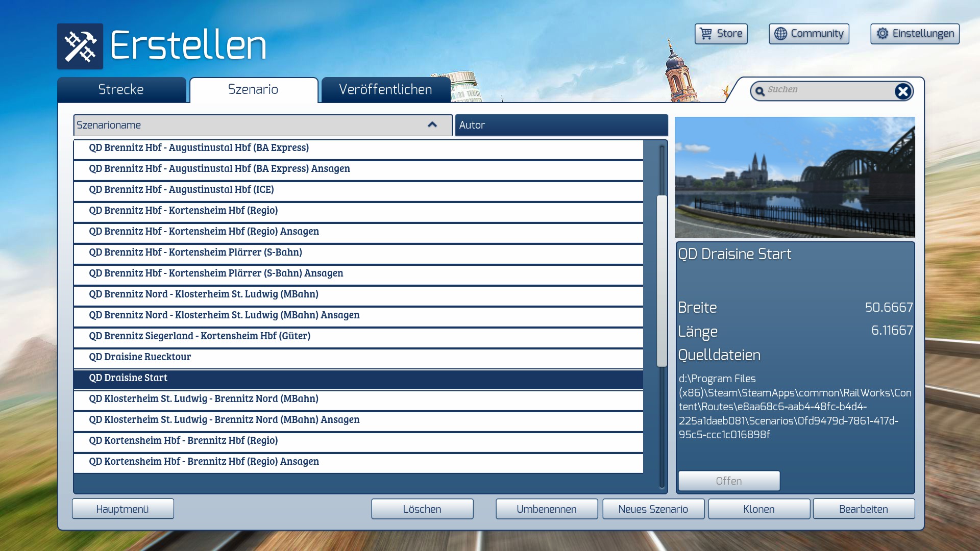Click the scenario list scrollbar handle

click(x=661, y=281)
